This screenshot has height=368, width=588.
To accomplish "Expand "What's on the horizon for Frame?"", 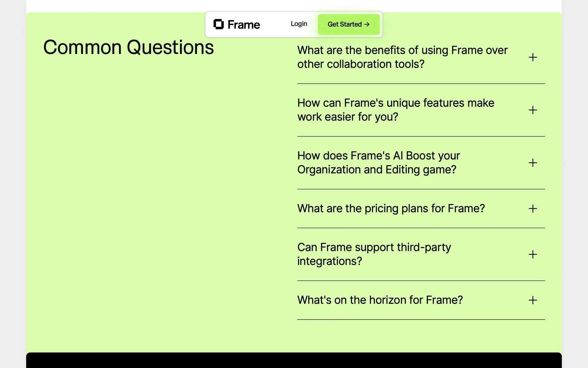I will tap(380, 300).
